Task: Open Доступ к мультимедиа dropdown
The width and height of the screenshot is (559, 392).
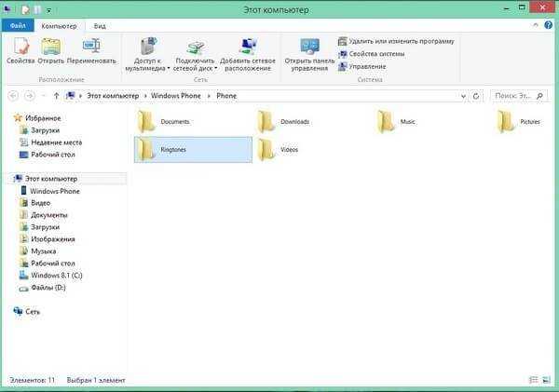Action: (x=147, y=55)
